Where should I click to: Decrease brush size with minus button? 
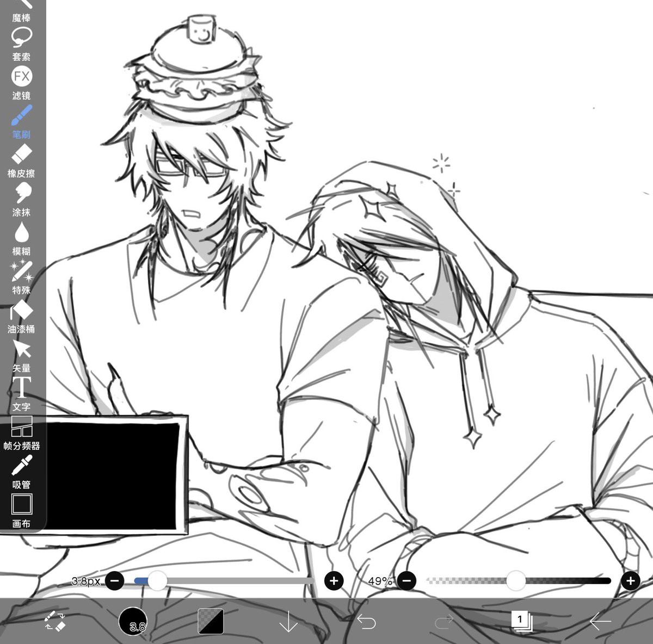(114, 581)
